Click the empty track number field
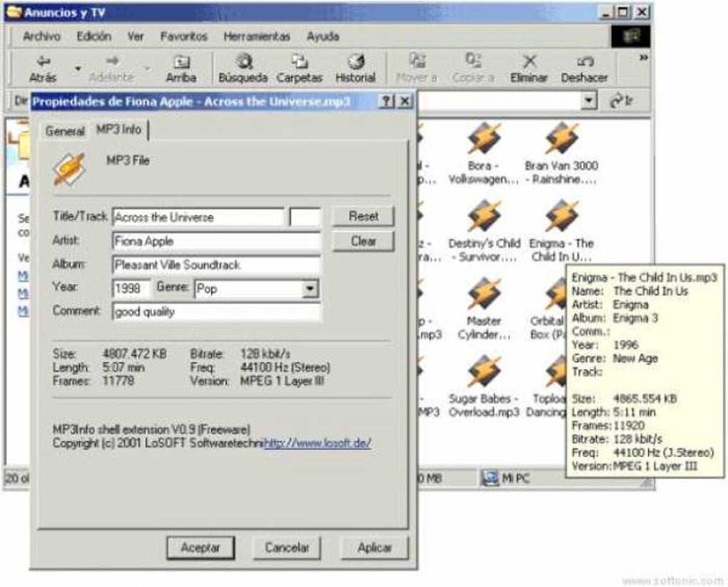This screenshot has height=587, width=728. (x=305, y=217)
